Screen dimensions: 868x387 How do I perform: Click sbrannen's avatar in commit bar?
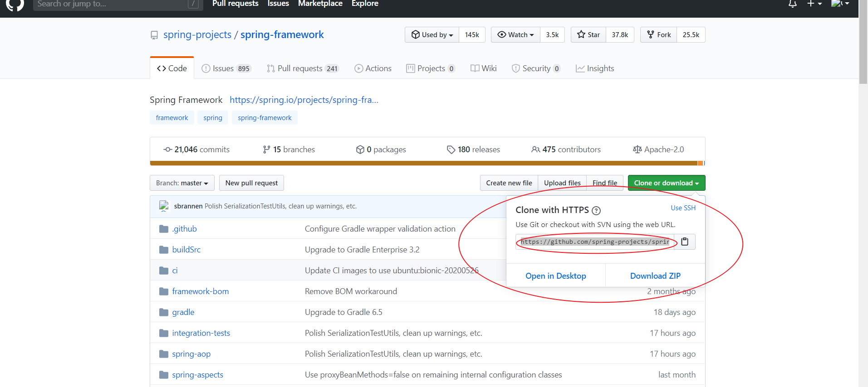(164, 206)
